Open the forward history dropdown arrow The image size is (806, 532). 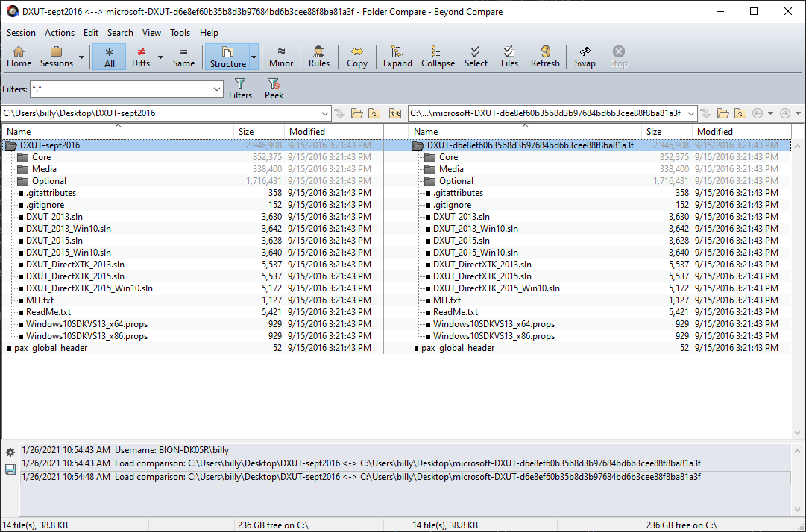pos(798,113)
